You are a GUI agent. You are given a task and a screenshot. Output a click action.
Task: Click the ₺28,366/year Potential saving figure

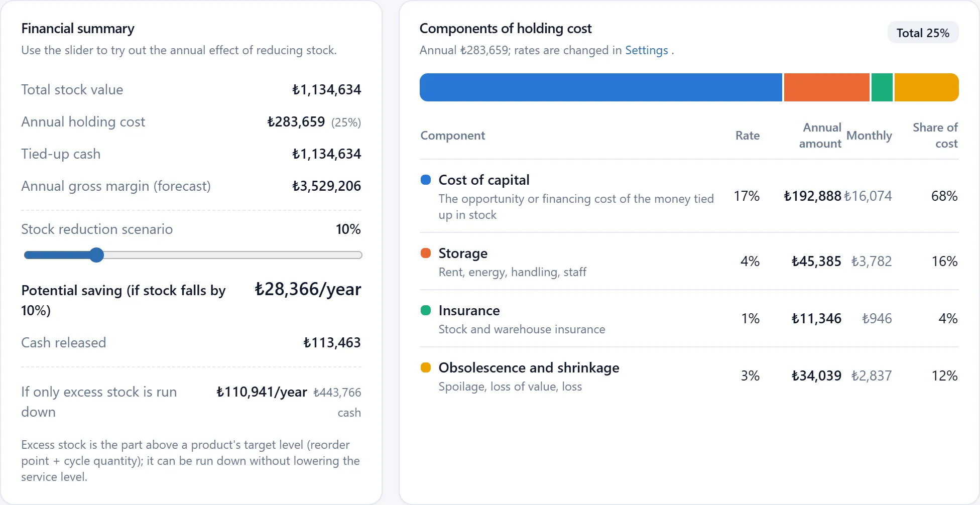coord(308,289)
